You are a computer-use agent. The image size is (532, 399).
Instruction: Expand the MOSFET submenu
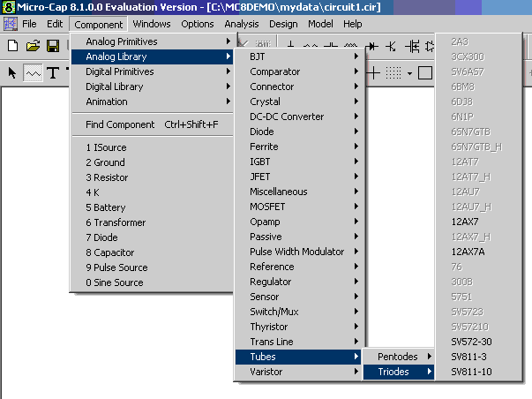(300, 207)
